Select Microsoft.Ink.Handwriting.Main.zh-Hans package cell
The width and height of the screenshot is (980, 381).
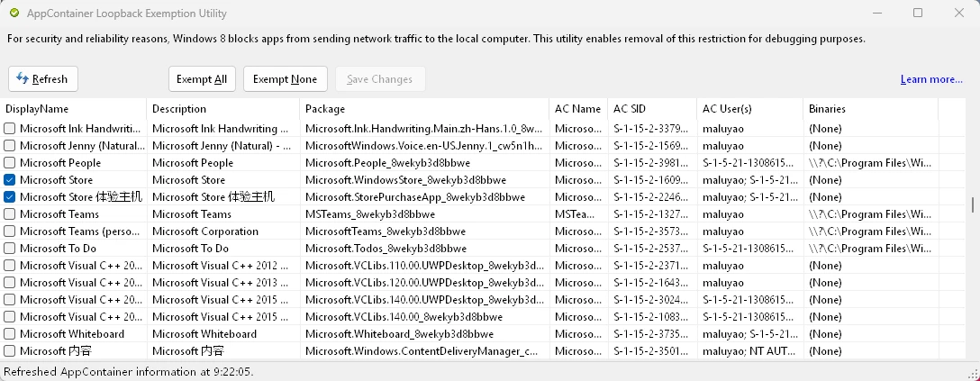[x=424, y=129]
